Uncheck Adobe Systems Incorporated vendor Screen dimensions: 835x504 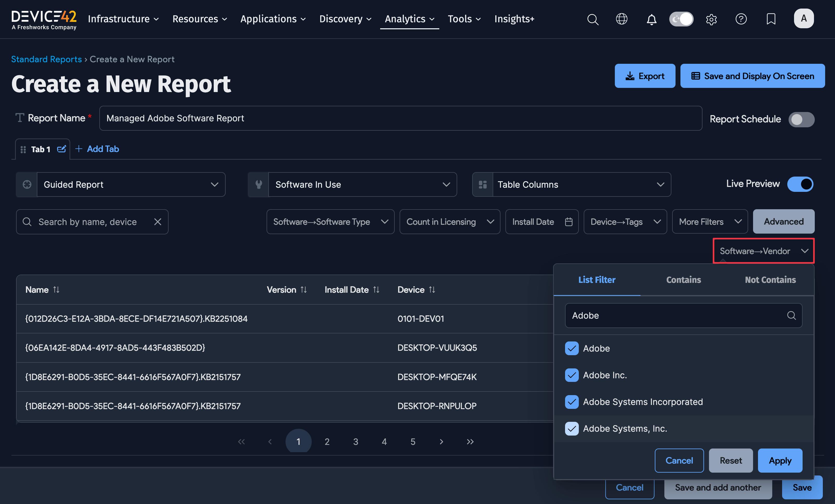pos(572,402)
